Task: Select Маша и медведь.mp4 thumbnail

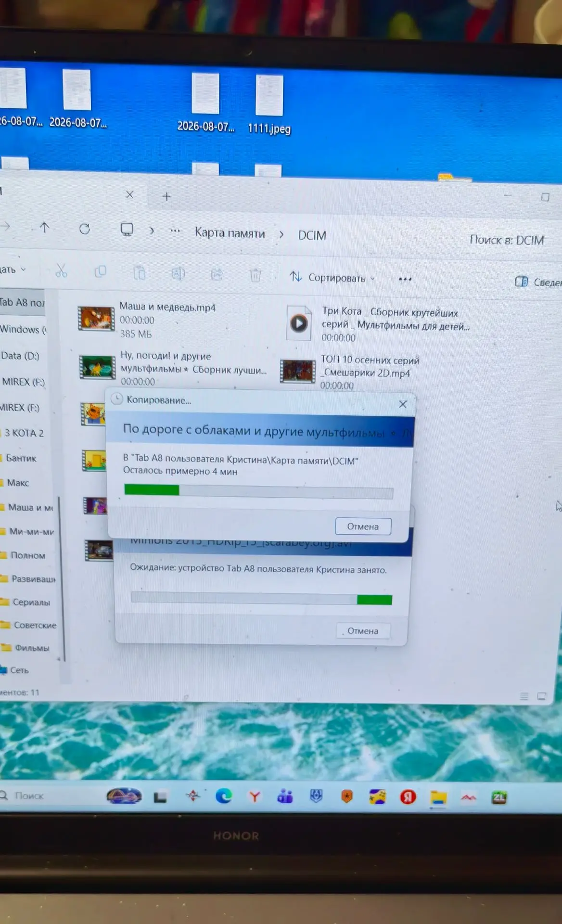Action: [96, 319]
